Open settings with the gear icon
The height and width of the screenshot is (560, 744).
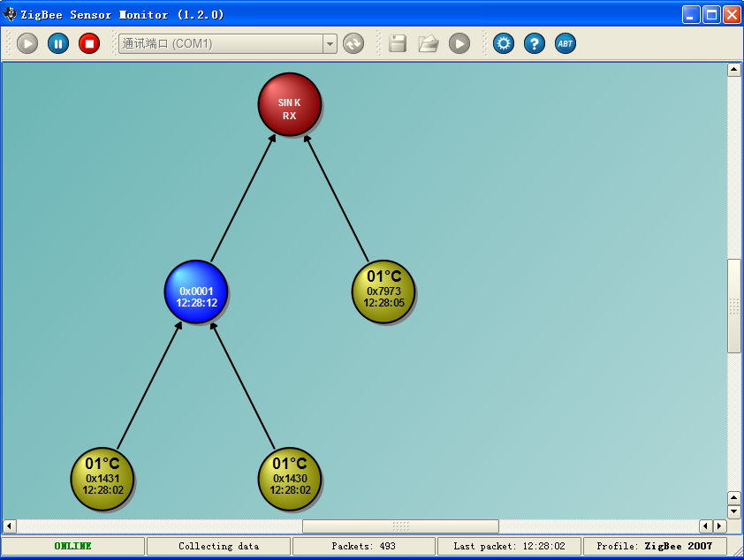(x=504, y=43)
